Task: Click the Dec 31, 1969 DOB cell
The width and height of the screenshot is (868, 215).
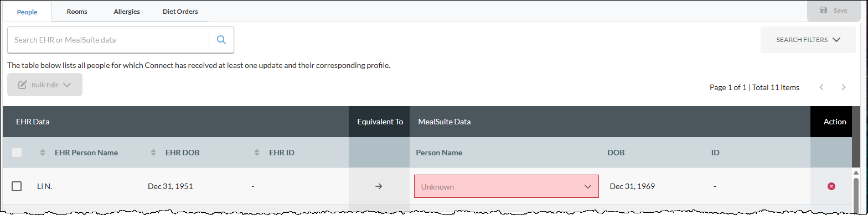Action: click(632, 186)
